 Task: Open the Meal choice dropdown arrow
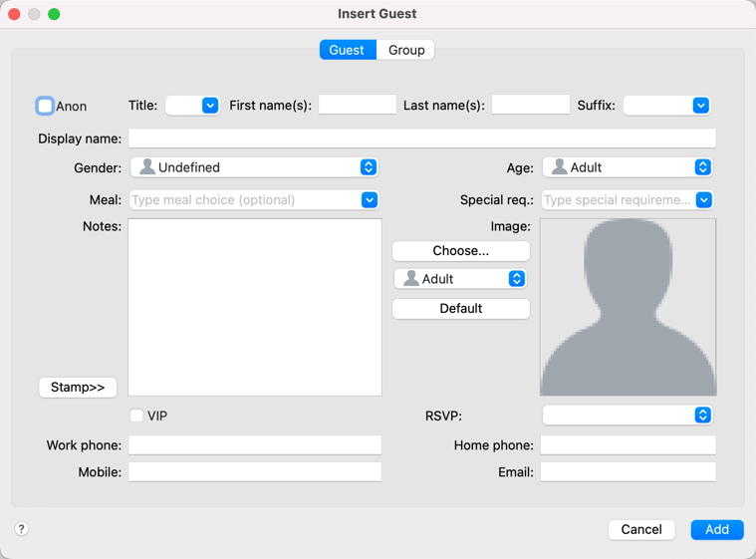(x=369, y=200)
